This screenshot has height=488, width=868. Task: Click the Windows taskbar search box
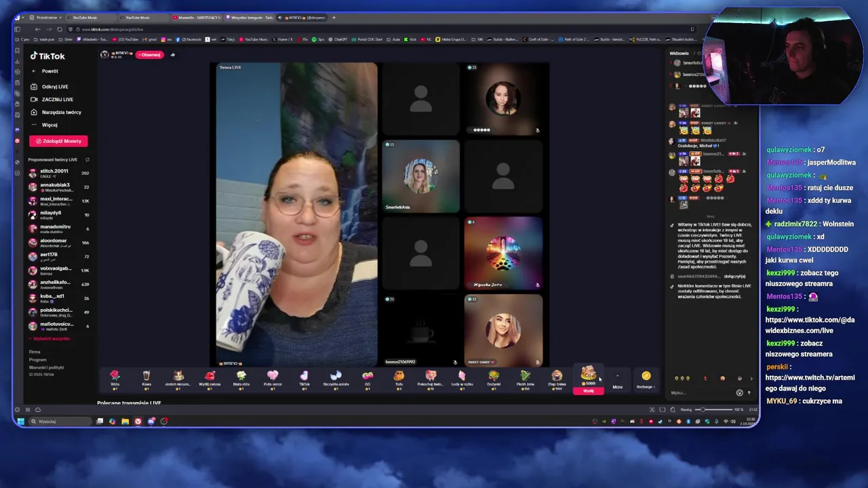60,422
